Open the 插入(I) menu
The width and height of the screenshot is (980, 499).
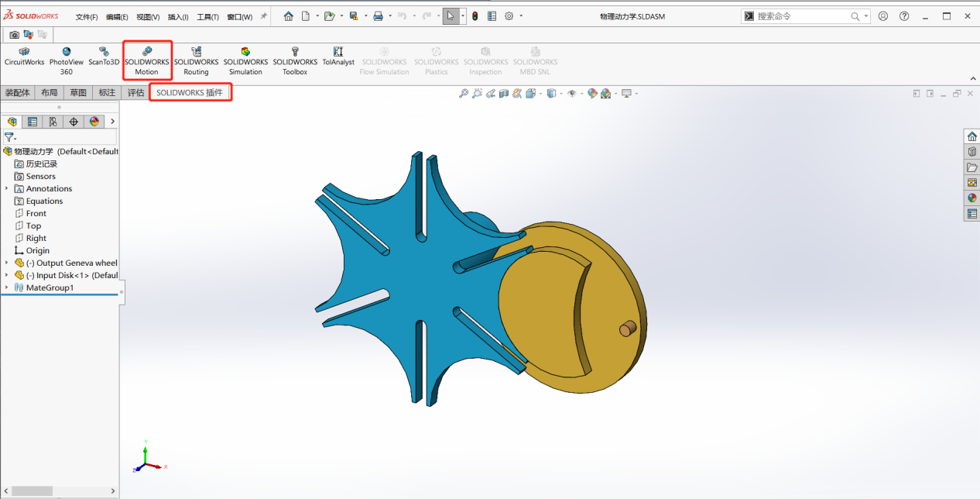pos(180,15)
